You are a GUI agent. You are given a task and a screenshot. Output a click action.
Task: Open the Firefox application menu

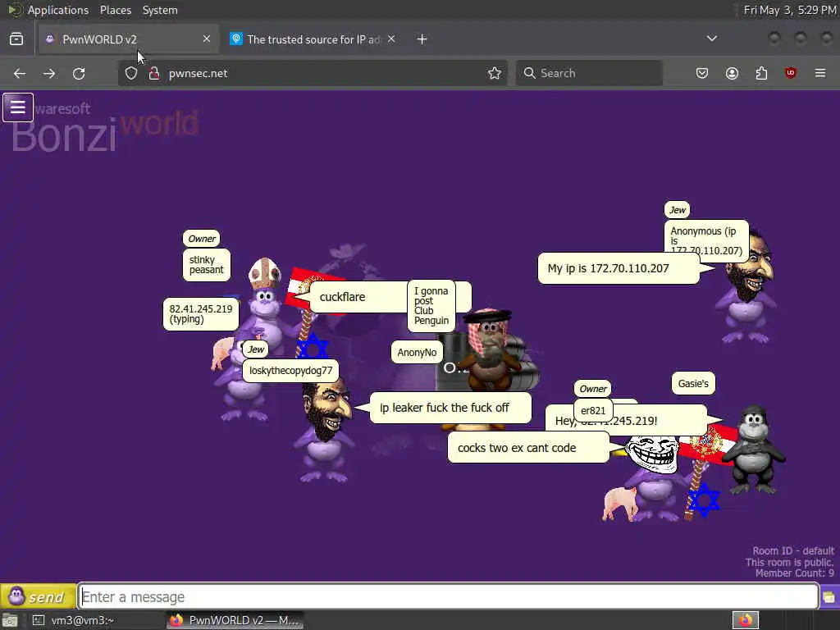(820, 73)
